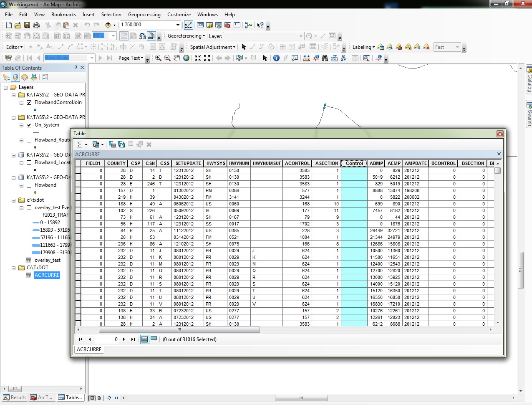Click Select By Attributes icon in Table window

(x=112, y=144)
